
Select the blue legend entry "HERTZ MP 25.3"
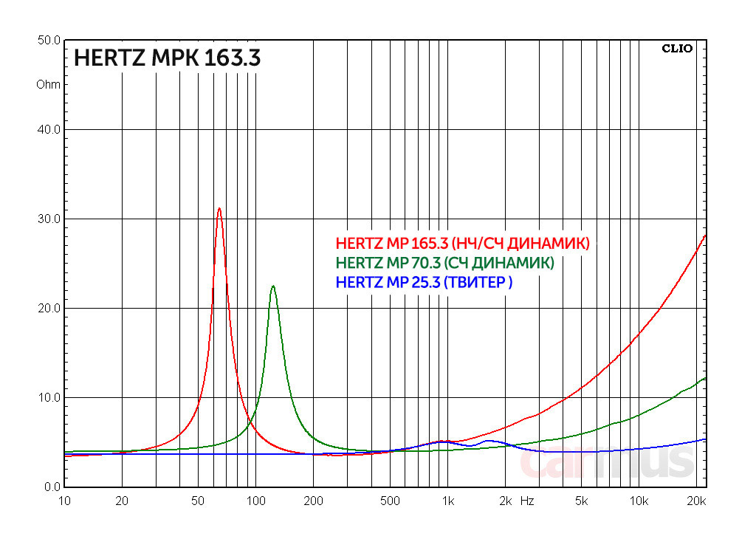pos(424,282)
